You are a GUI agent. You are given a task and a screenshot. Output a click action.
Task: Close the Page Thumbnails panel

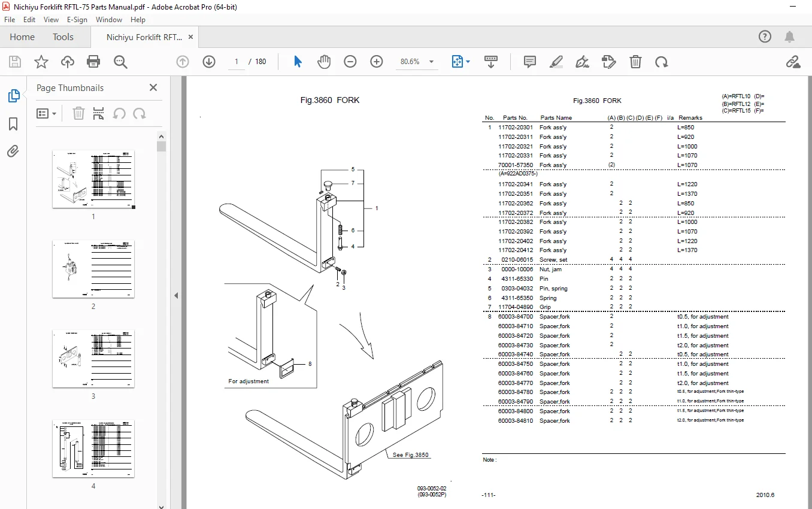pyautogui.click(x=153, y=87)
